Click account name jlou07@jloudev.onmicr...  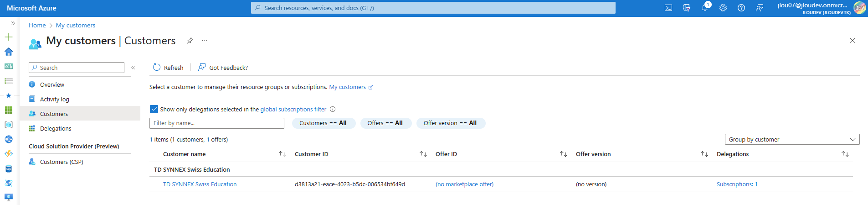click(812, 5)
